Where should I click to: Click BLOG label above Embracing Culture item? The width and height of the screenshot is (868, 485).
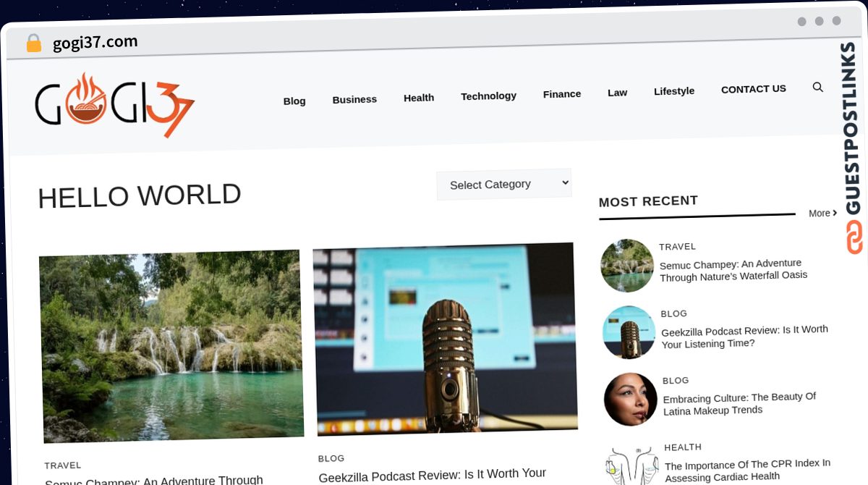pyautogui.click(x=676, y=381)
